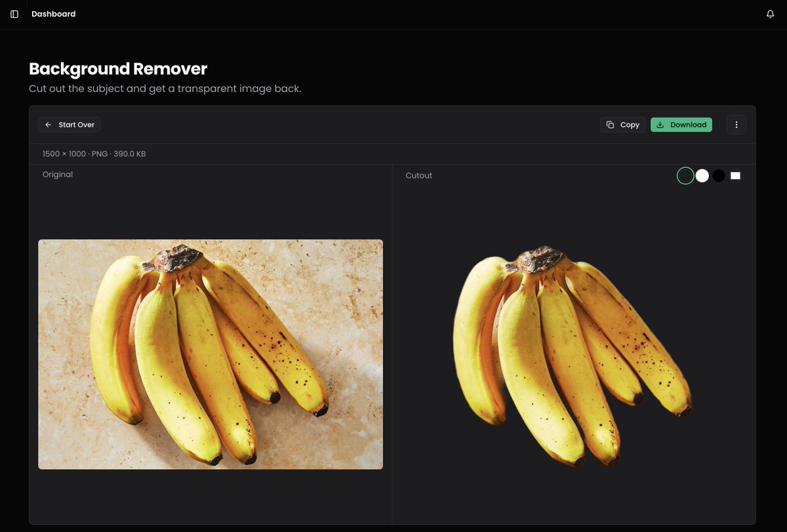Viewport: 787px width, 532px height.
Task: Open the notifications bell
Action: tap(770, 14)
